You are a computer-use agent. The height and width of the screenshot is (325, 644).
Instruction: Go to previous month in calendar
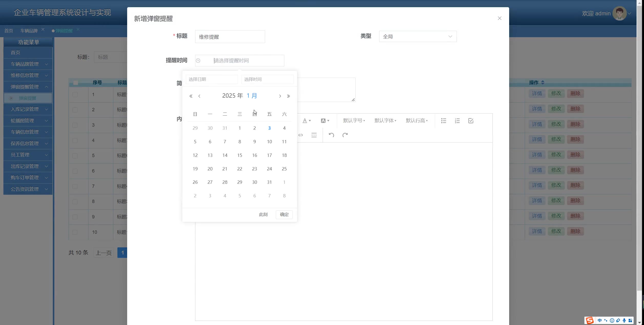click(199, 96)
